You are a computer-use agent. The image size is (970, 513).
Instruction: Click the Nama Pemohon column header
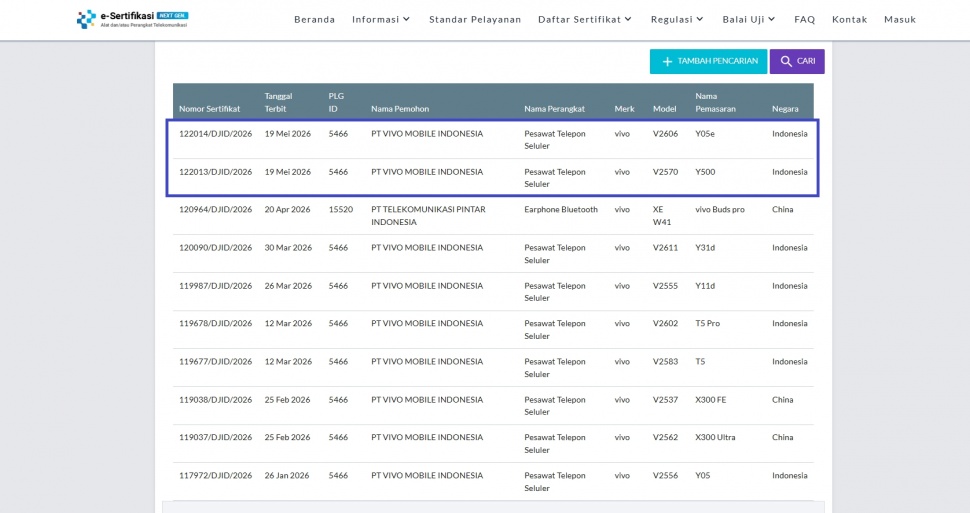click(x=400, y=109)
